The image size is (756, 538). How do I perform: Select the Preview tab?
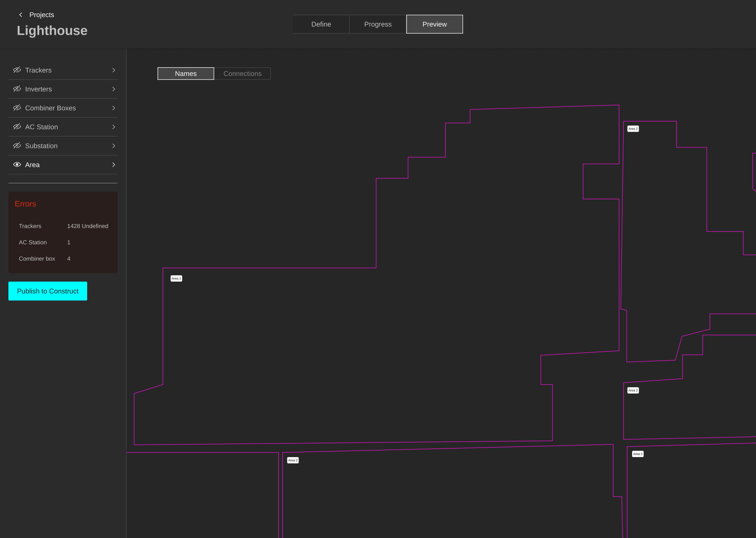coord(434,24)
